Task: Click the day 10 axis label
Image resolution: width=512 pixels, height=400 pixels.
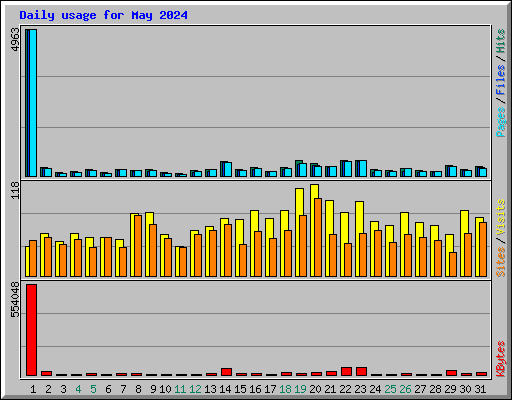Action: tap(165, 389)
